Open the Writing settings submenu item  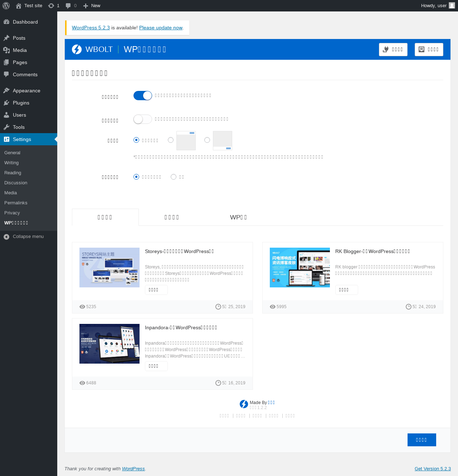pos(11,163)
